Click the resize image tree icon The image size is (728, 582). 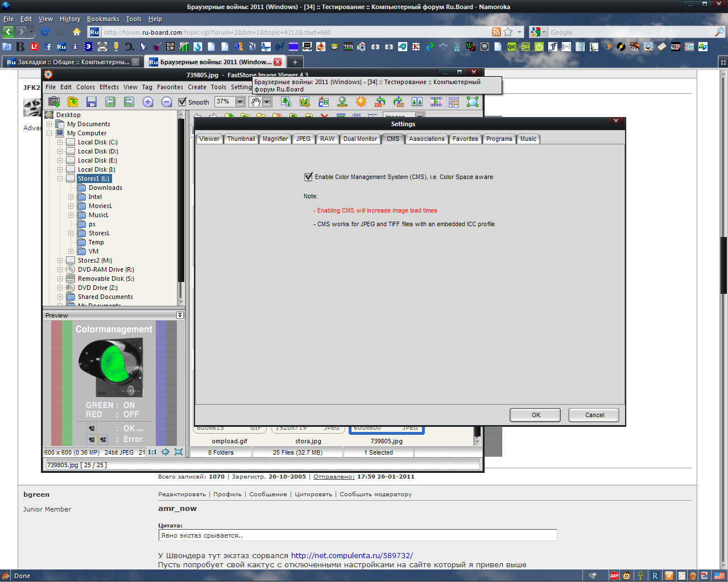click(286, 102)
